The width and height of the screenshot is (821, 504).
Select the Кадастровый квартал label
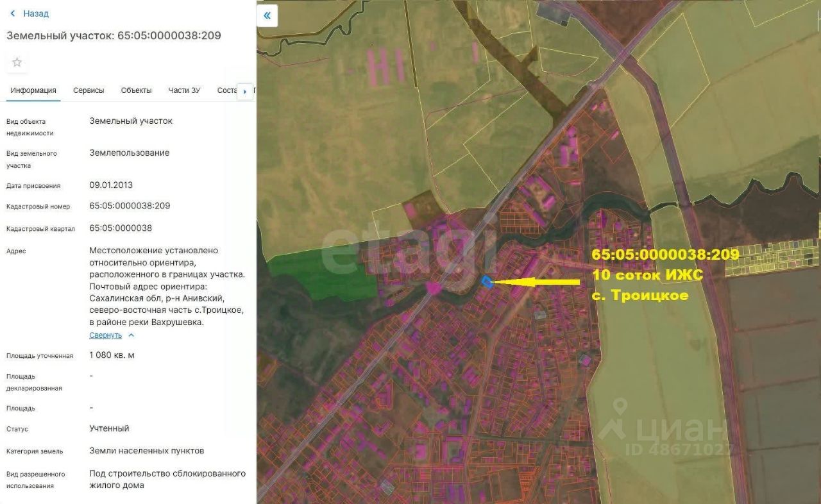pyautogui.click(x=40, y=229)
